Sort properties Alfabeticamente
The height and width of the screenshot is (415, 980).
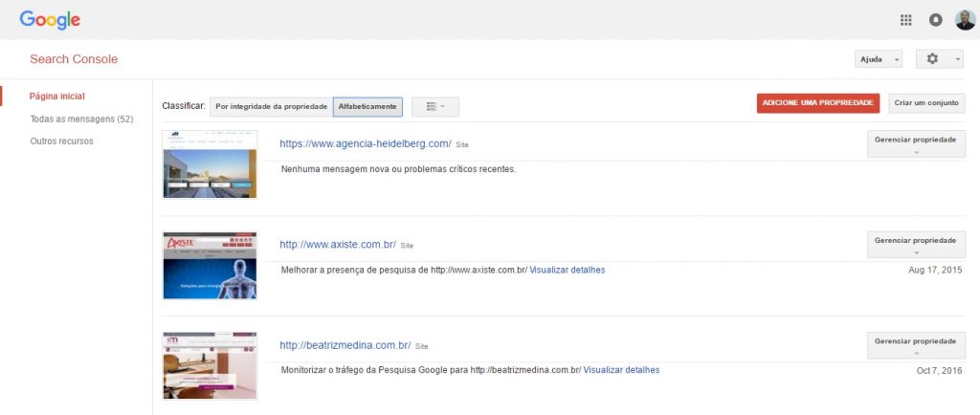tap(367, 107)
